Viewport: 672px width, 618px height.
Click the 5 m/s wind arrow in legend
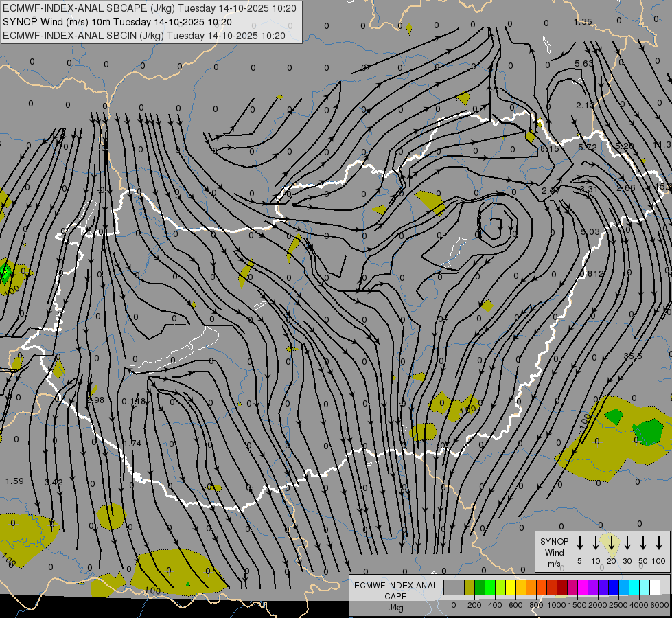(580, 543)
